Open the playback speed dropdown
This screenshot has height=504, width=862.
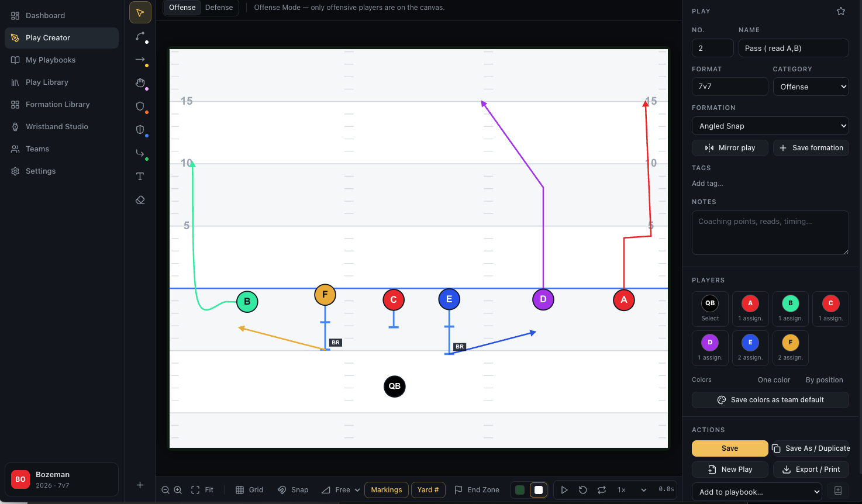pos(632,490)
